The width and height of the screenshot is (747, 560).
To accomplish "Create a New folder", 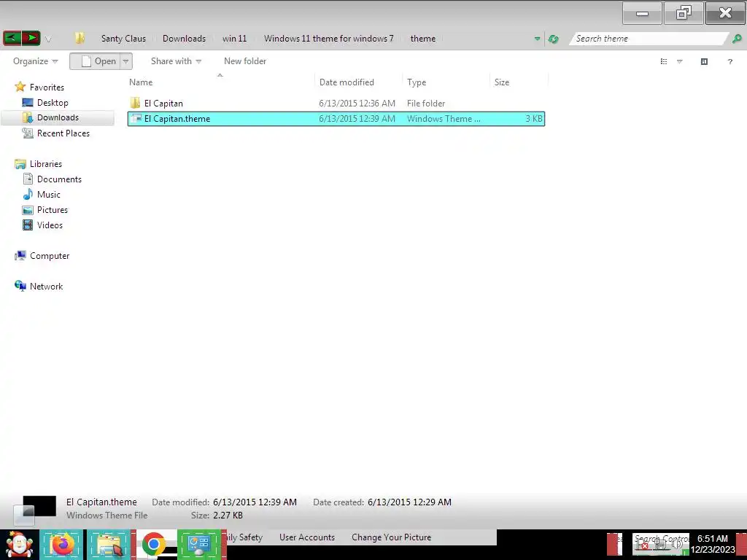I will (x=245, y=61).
